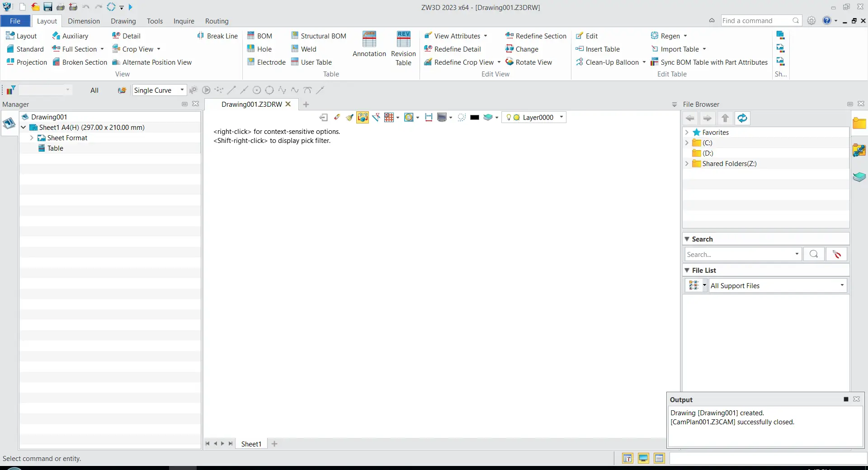Viewport: 868px width, 470px height.
Task: Expand the Favorites folder in File Browser
Action: 687,133
